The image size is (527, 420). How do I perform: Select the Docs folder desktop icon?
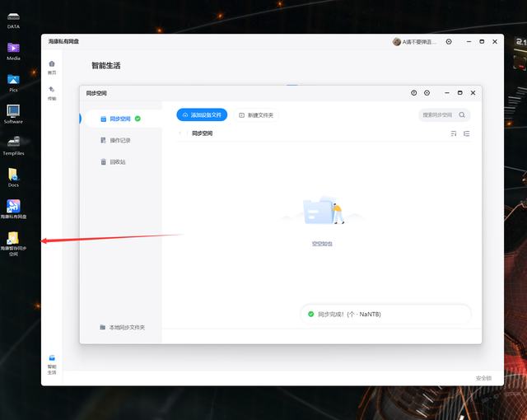pos(13,178)
